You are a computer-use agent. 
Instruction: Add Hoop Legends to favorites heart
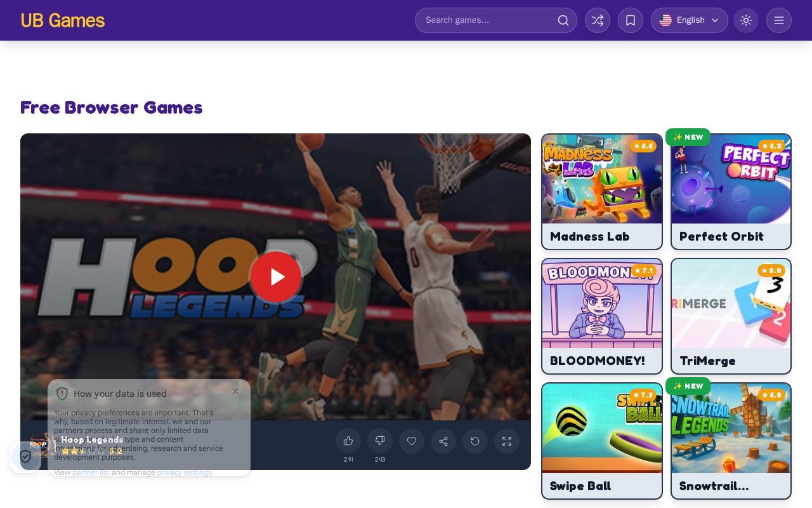[412, 441]
